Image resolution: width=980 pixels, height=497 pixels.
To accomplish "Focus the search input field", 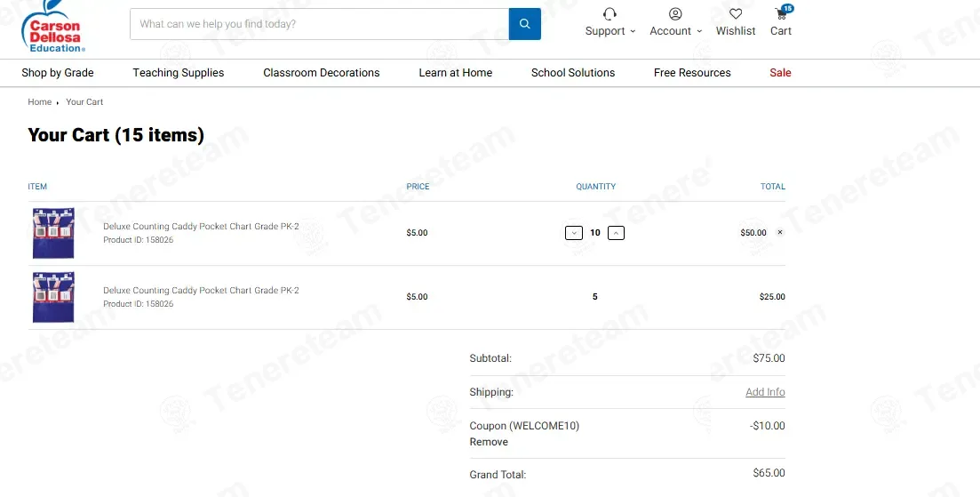I will [319, 24].
